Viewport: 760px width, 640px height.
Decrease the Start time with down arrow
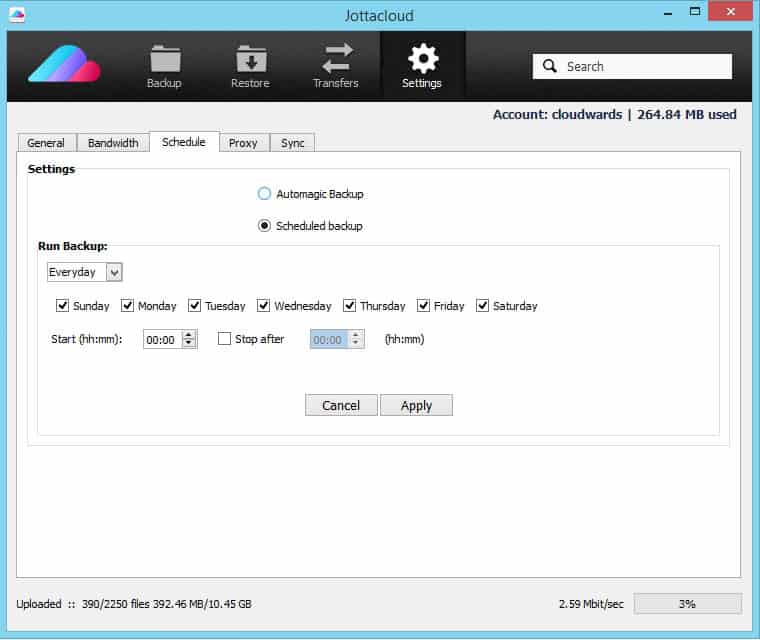[x=189, y=343]
